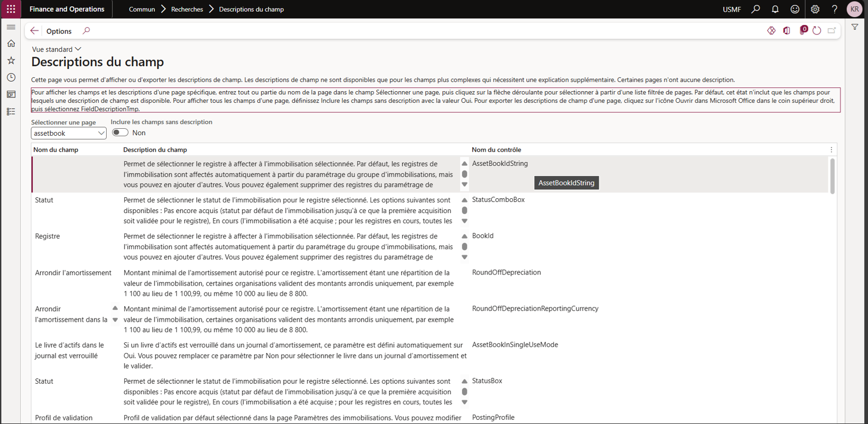868x424 pixels.
Task: Click Descriptions du champ breadcrumb
Action: pos(251,9)
